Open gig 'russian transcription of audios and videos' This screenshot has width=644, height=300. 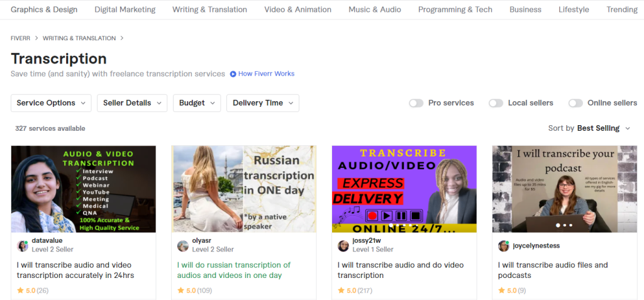(x=234, y=270)
